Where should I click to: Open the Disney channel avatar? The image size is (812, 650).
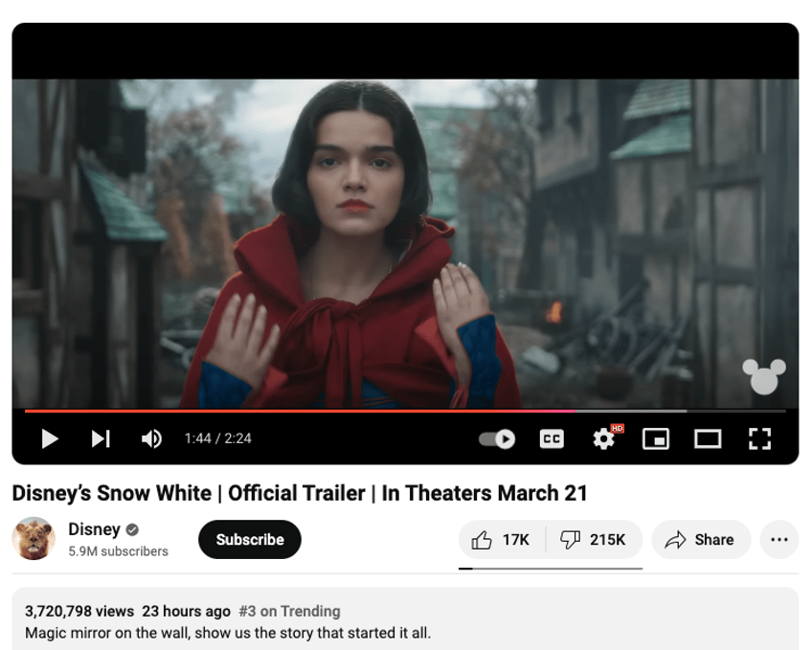pos(34,538)
